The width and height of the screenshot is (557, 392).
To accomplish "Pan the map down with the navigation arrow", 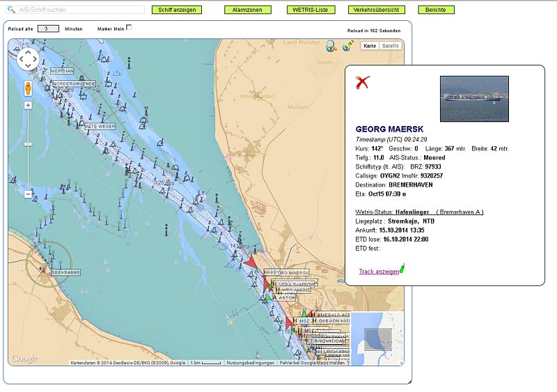I will 28,65.
